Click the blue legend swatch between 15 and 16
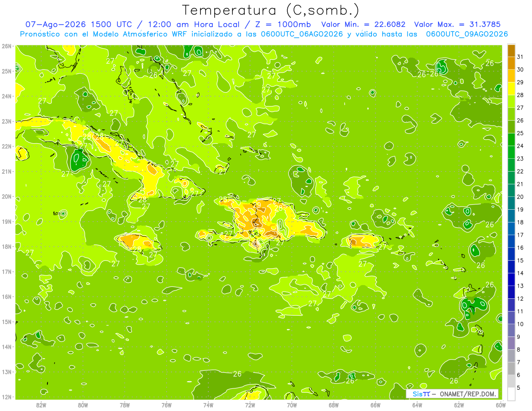532x411 pixels. coord(511,254)
